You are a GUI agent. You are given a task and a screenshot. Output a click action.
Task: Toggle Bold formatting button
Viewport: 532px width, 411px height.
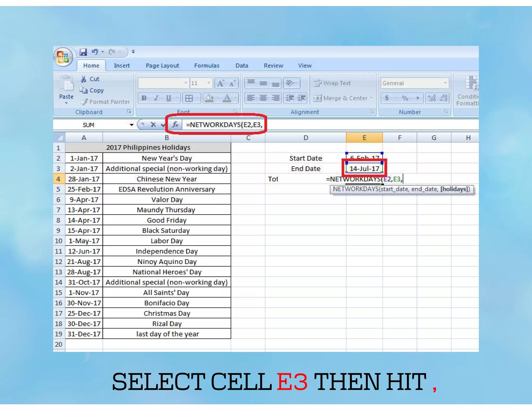tap(144, 98)
